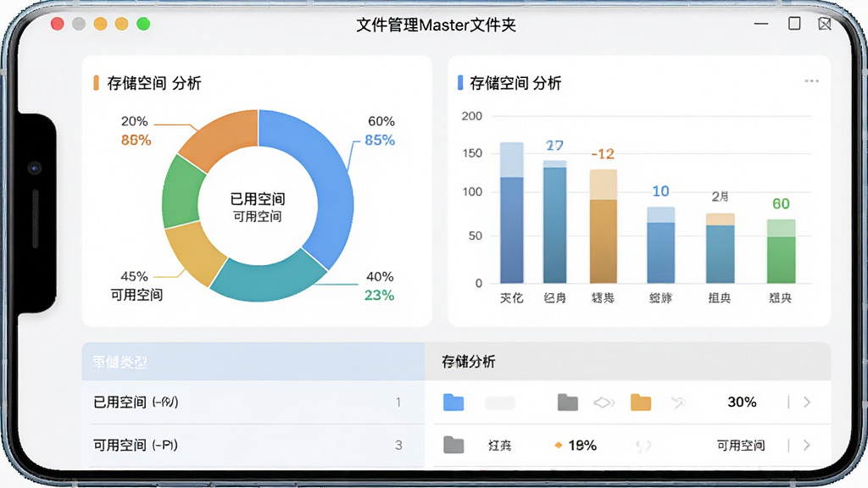Select the bar labeled 2月

721,248
